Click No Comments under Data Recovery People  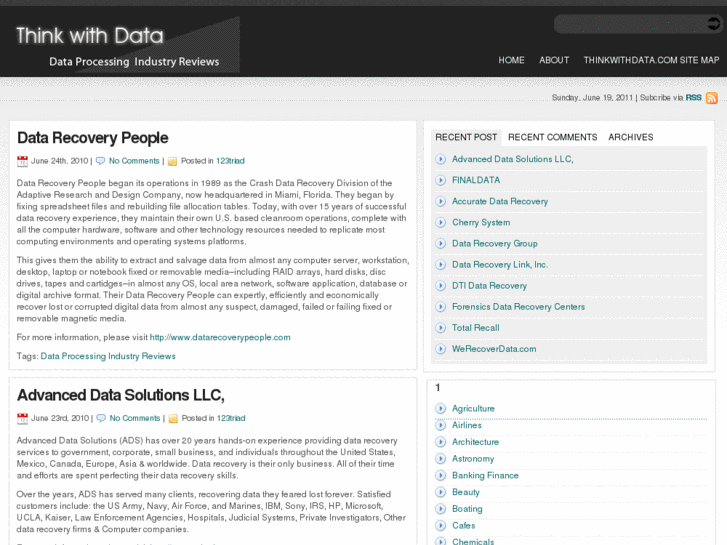[x=134, y=161]
